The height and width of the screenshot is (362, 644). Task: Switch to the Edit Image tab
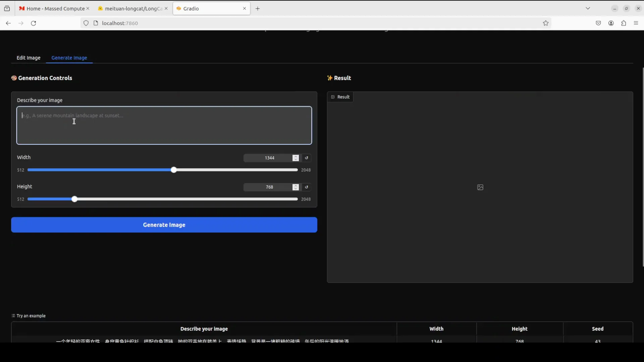coord(29,58)
